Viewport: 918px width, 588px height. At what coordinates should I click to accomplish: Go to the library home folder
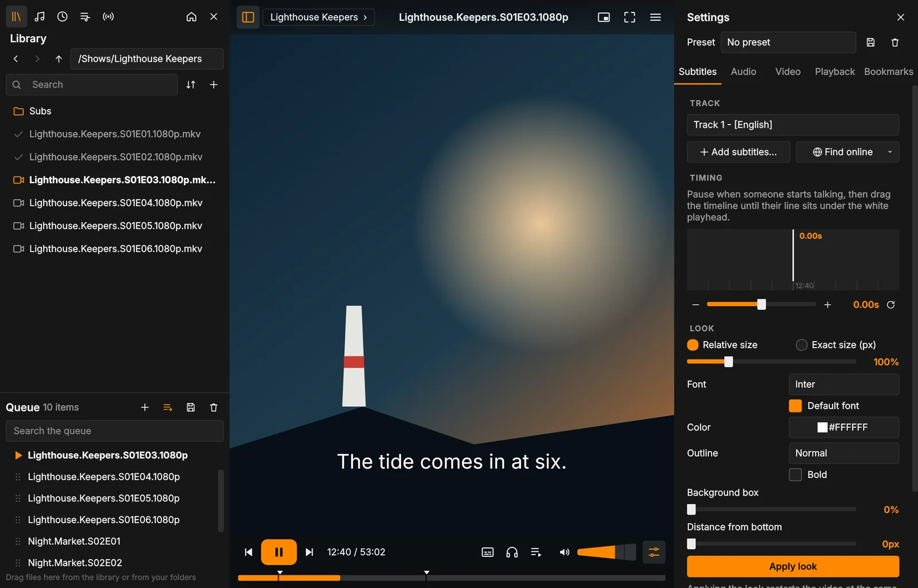click(192, 17)
